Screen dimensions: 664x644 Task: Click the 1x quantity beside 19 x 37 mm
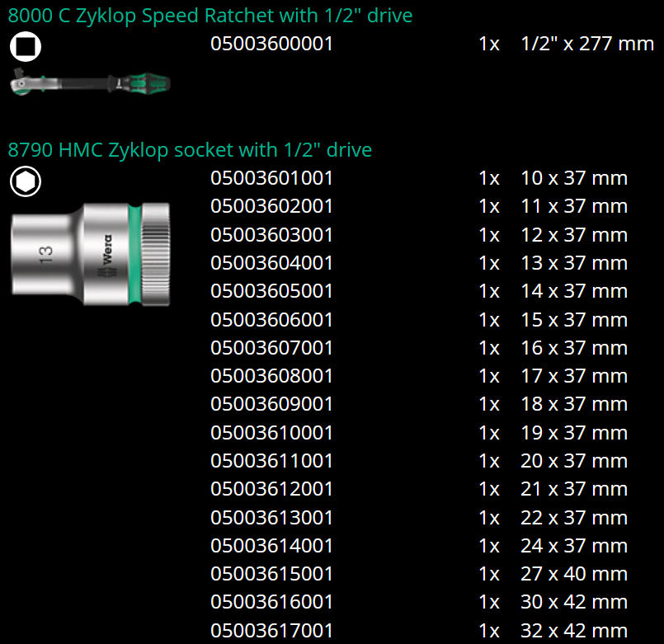click(489, 433)
